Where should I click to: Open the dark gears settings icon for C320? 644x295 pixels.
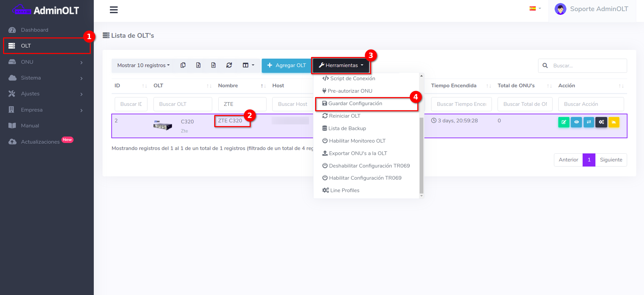point(601,122)
